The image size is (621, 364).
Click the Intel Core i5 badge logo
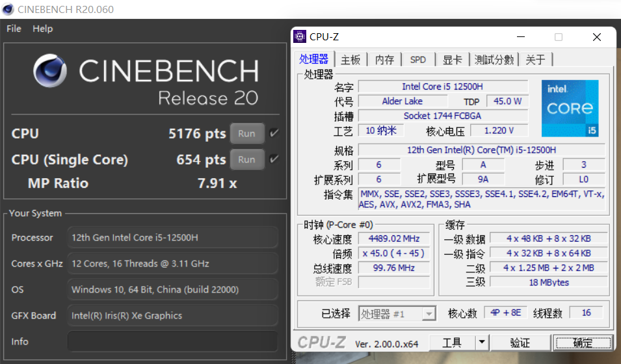pyautogui.click(x=570, y=108)
